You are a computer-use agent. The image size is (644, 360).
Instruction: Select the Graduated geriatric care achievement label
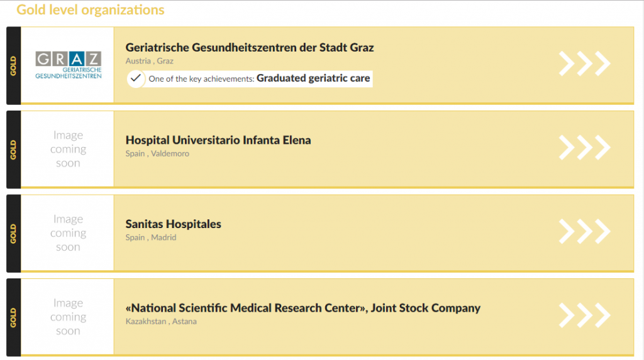pyautogui.click(x=313, y=78)
